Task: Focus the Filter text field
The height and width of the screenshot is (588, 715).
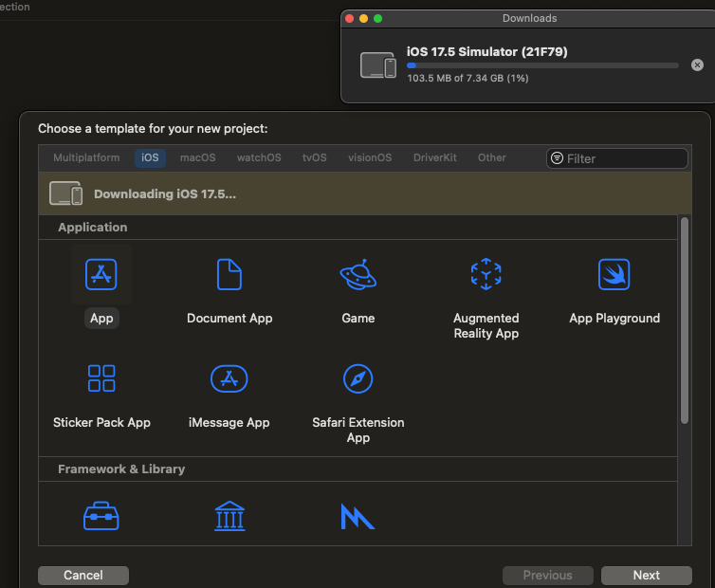Action: click(617, 158)
